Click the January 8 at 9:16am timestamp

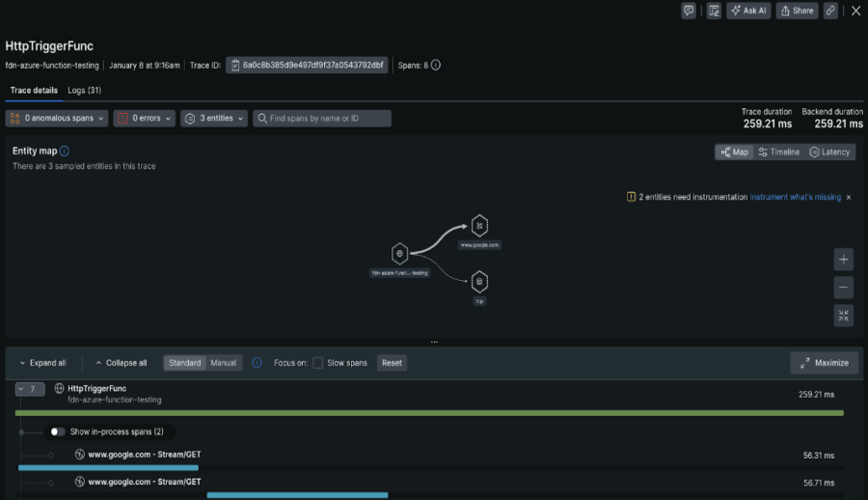(145, 66)
